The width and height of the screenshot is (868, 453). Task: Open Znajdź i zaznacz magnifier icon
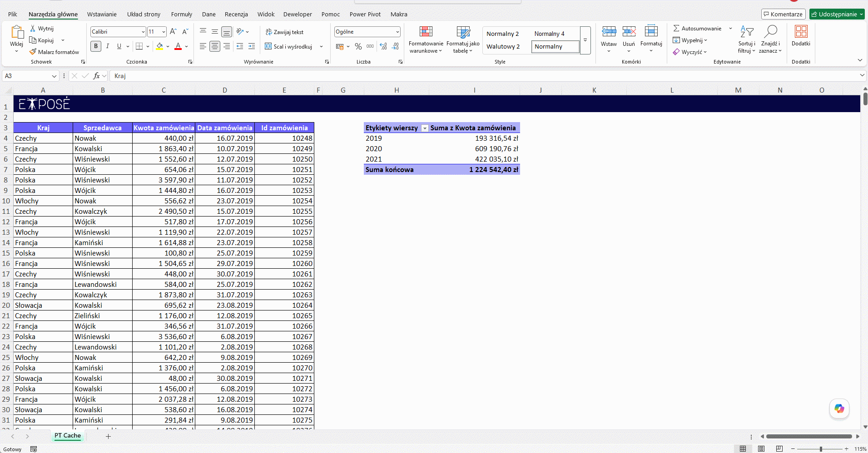(x=770, y=32)
